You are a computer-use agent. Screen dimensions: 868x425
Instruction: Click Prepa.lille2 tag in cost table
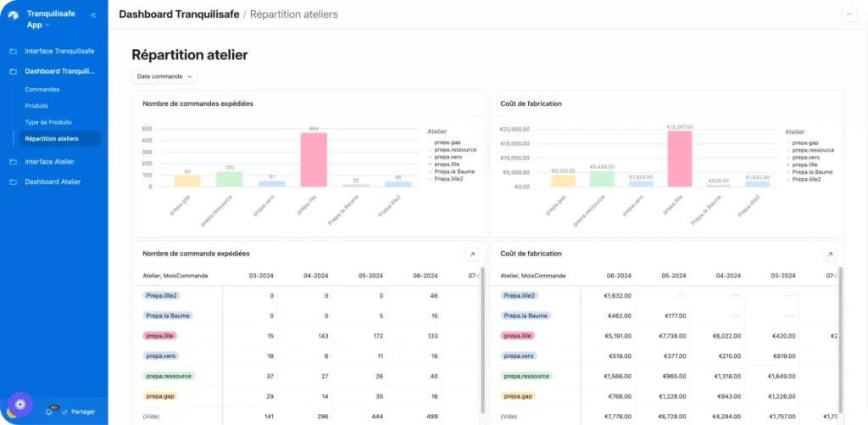(520, 296)
